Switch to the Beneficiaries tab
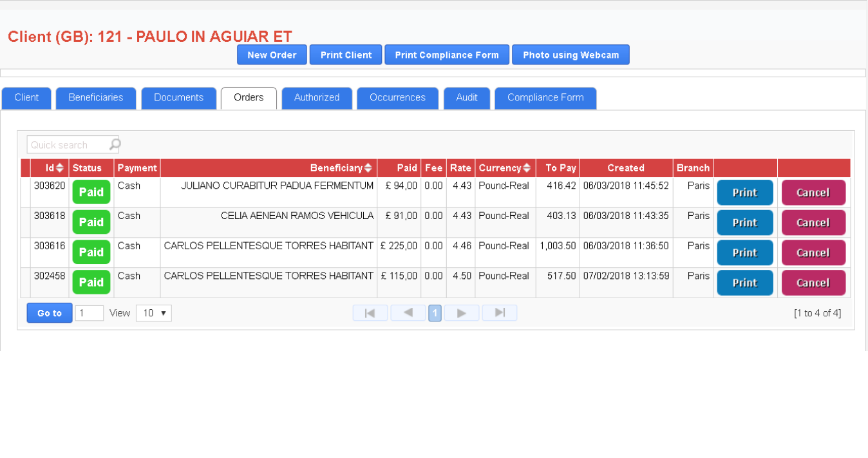This screenshot has width=868, height=458. pos(96,98)
